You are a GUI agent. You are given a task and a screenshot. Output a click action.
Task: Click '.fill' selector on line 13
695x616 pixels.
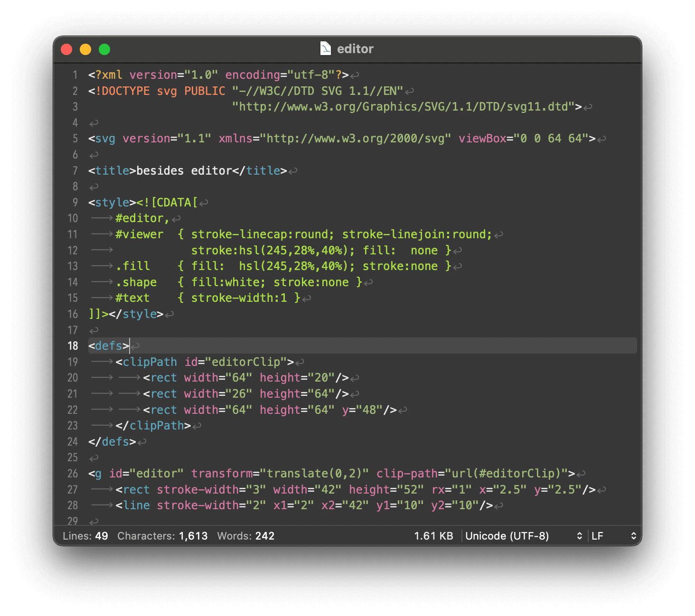click(x=133, y=266)
